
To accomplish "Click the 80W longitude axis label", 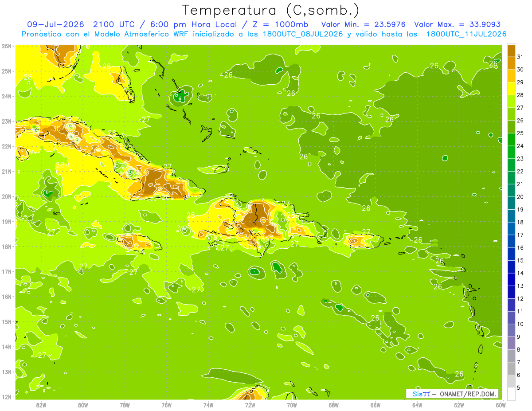I will click(x=83, y=405).
